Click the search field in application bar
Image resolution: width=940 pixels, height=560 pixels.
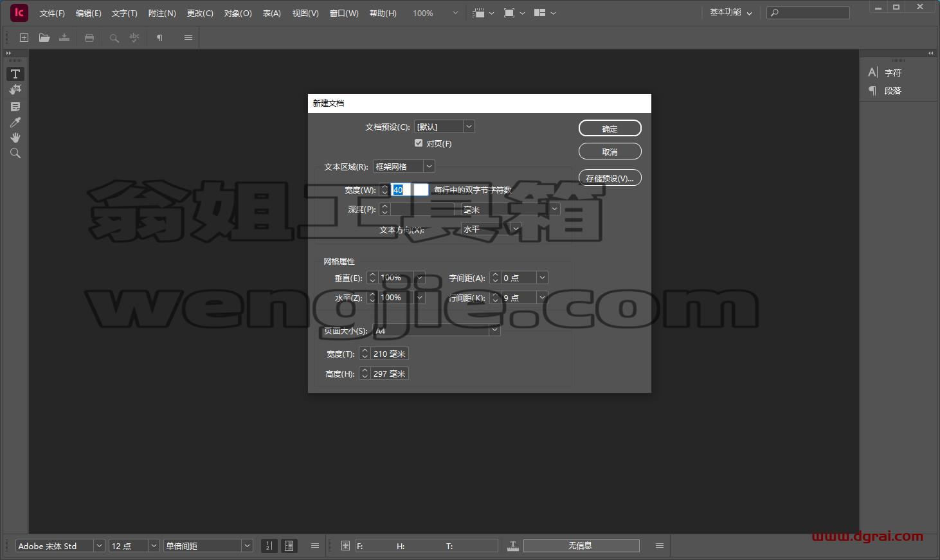click(x=809, y=13)
